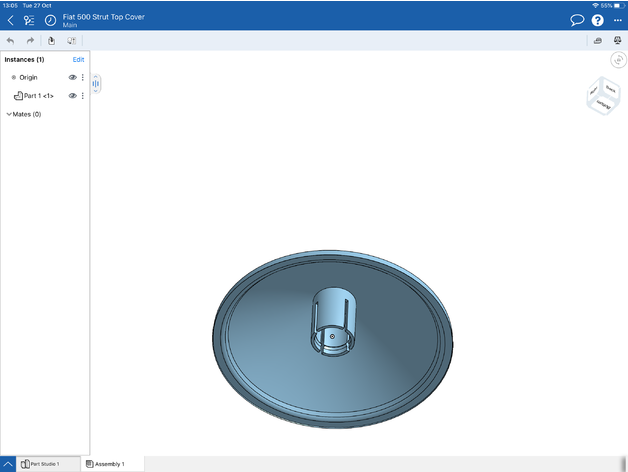The image size is (628, 472).
Task: Expand the tab manager up-arrow button
Action: pyautogui.click(x=8, y=464)
